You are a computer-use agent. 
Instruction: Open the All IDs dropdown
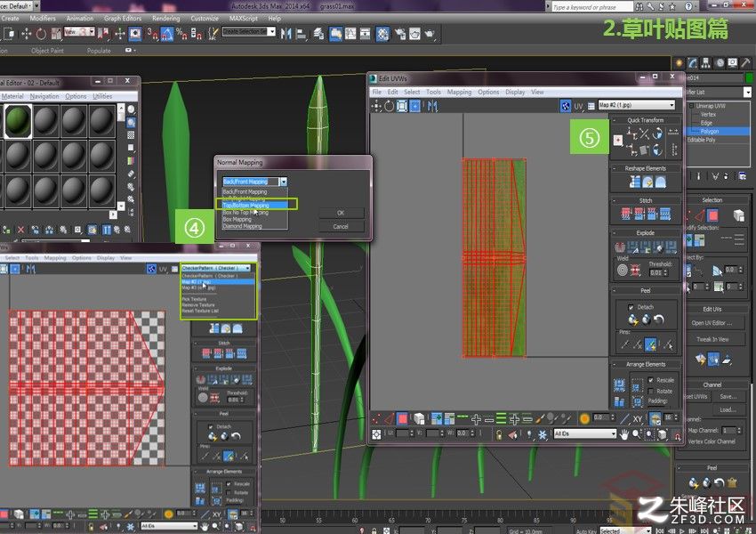click(585, 433)
